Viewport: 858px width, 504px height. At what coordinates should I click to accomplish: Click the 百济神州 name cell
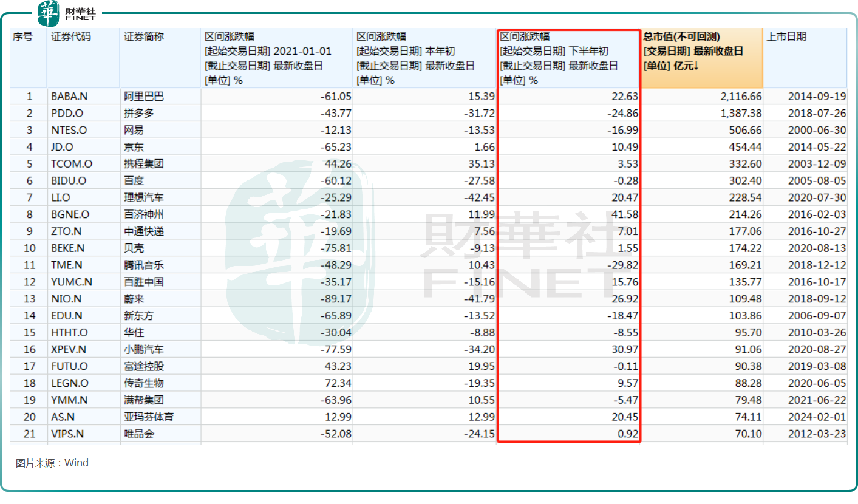(x=160, y=214)
